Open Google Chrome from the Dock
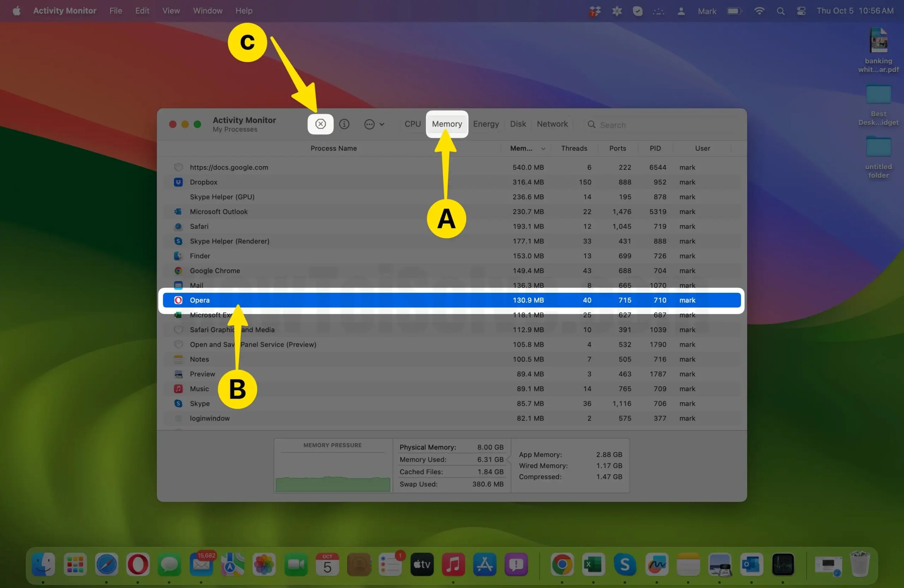This screenshot has width=904, height=588. 562,565
